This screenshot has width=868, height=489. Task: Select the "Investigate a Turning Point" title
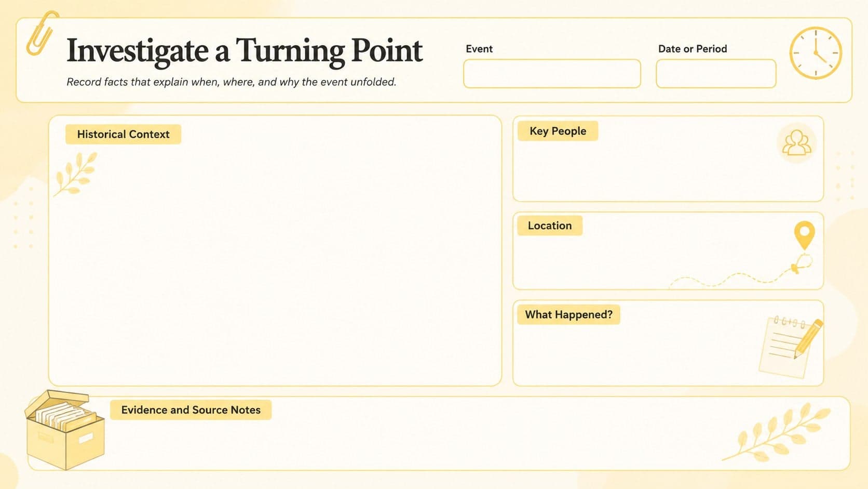pyautogui.click(x=245, y=51)
